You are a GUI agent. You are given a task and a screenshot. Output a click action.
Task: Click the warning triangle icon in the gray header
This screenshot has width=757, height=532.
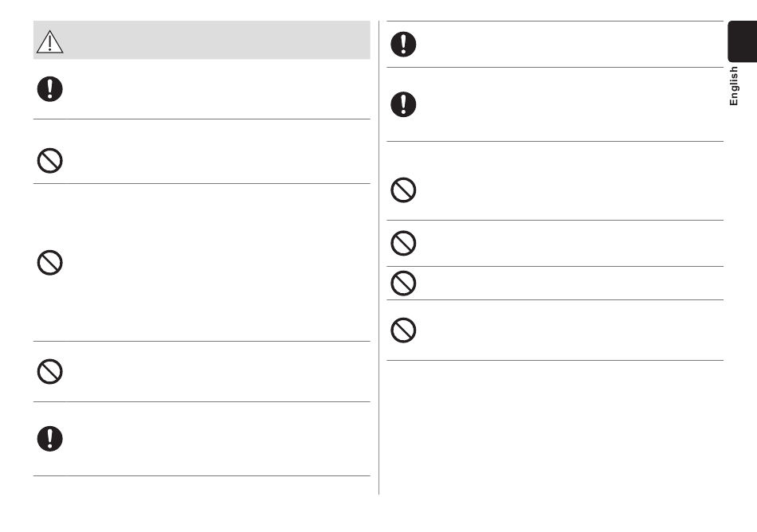49,41
